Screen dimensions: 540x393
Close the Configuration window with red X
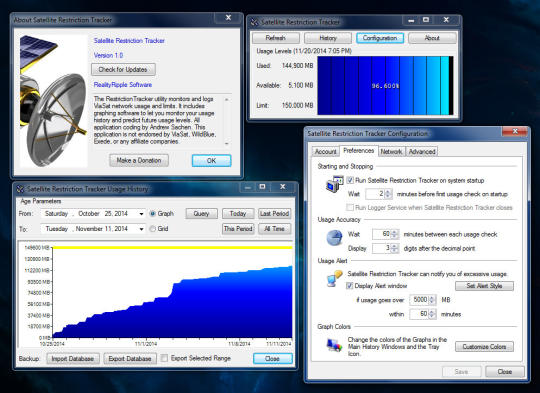(x=515, y=131)
